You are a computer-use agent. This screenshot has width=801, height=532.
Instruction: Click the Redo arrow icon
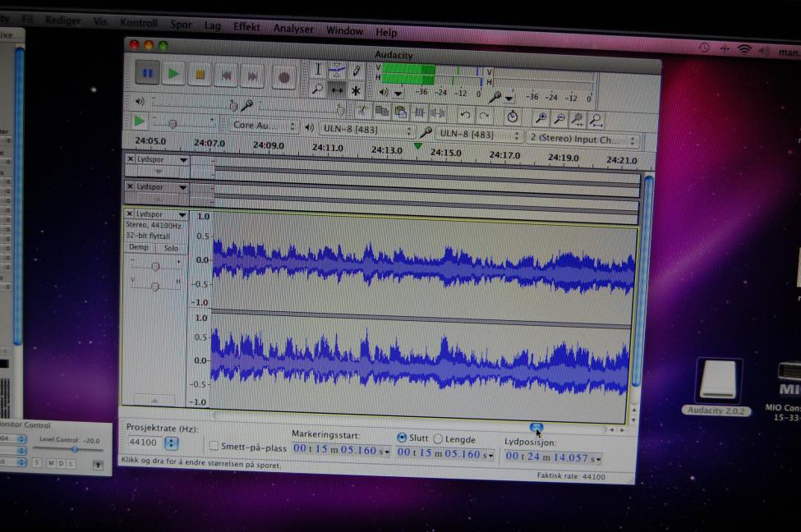[484, 115]
